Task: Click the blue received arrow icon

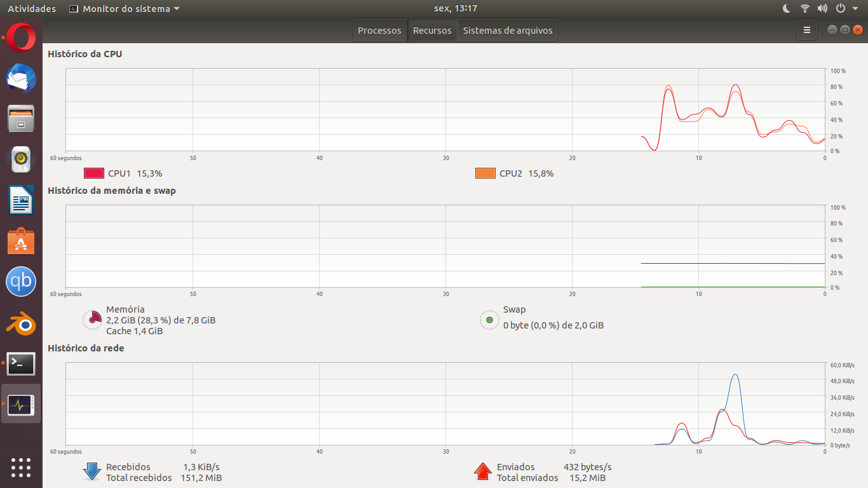Action: pyautogui.click(x=92, y=471)
